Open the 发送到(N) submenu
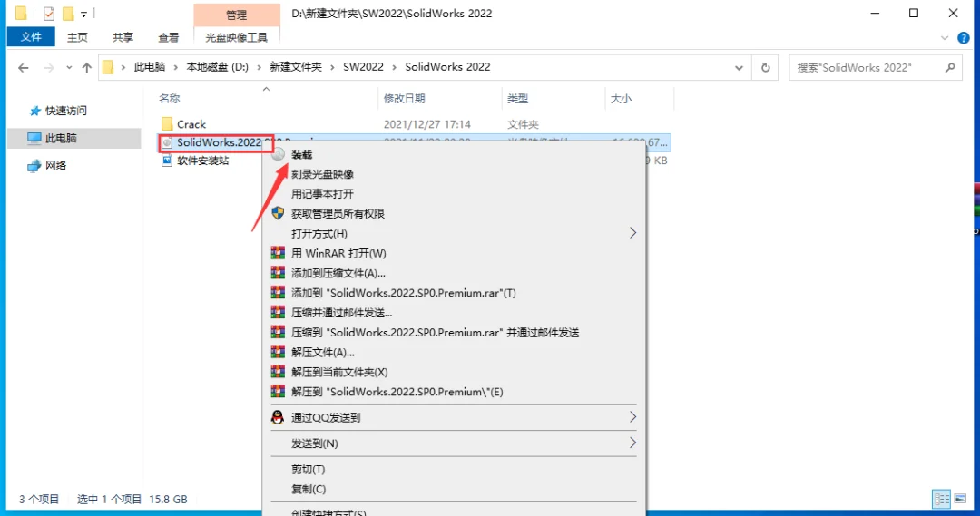The height and width of the screenshot is (516, 980). click(454, 443)
